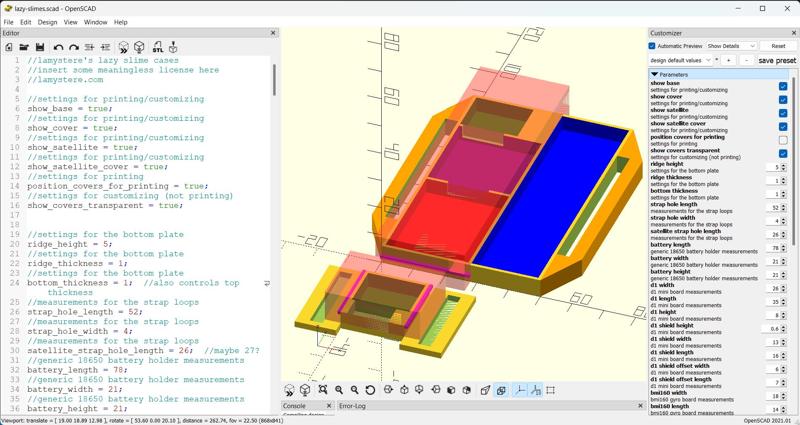Click the Reset button in Customizer
800x425 pixels.
pyautogui.click(x=777, y=46)
